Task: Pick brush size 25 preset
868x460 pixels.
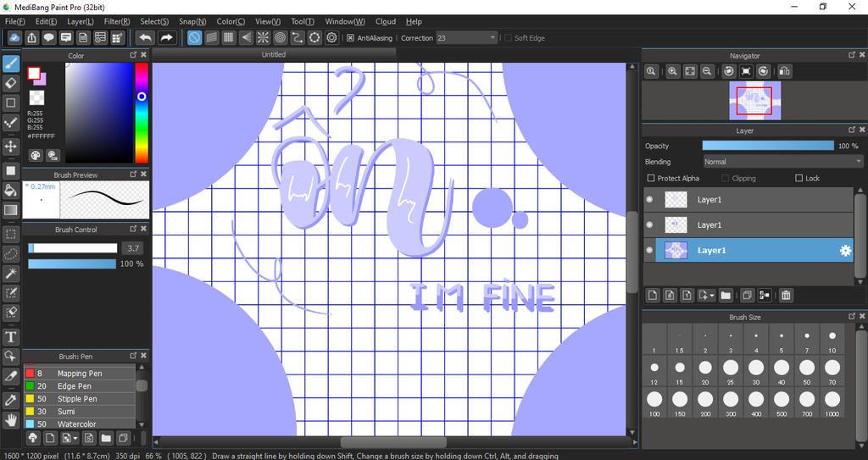Action: pos(730,371)
